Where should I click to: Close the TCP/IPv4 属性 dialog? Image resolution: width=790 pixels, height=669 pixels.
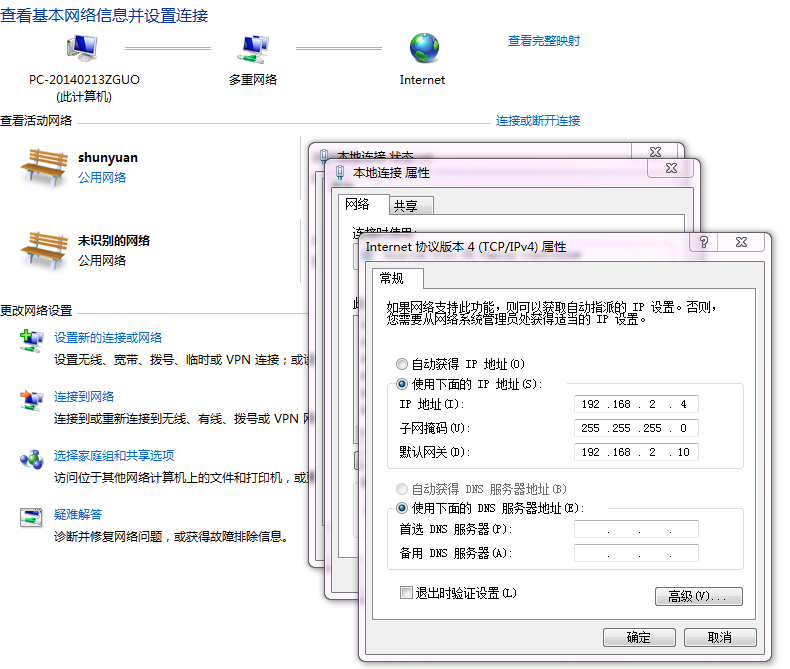(741, 242)
